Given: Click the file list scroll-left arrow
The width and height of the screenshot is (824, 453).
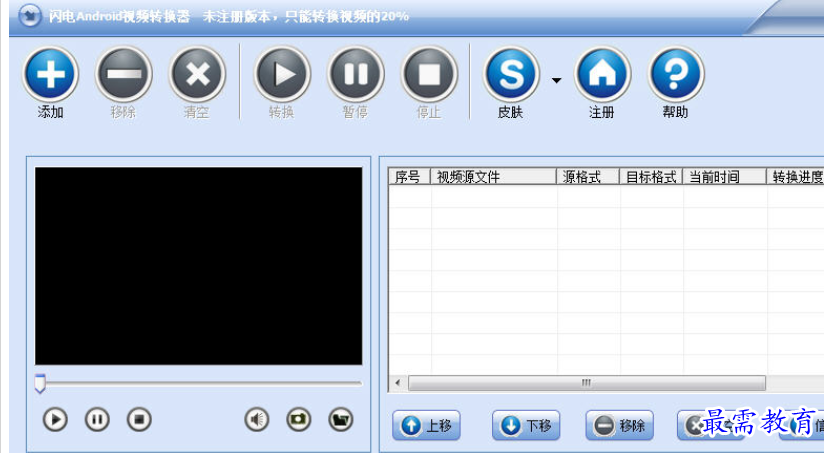Looking at the screenshot, I should [398, 383].
